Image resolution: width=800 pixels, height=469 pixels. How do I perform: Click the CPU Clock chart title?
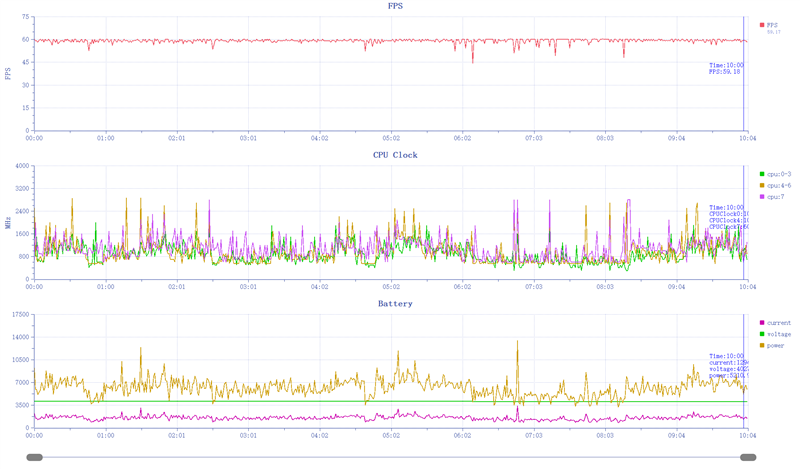(x=395, y=155)
